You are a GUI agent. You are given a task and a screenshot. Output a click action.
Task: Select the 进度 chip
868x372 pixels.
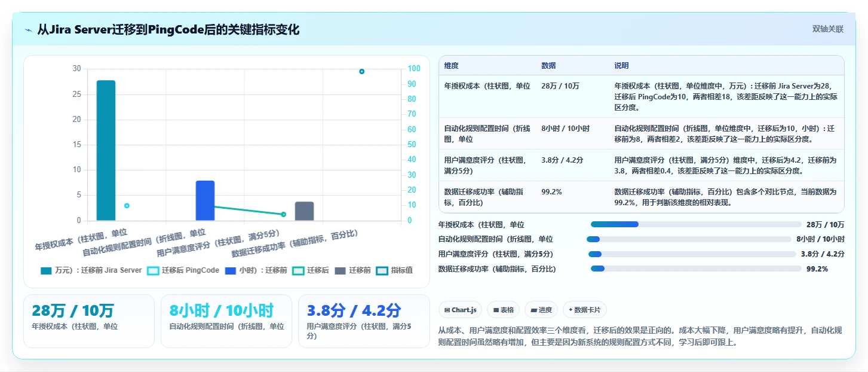point(541,310)
